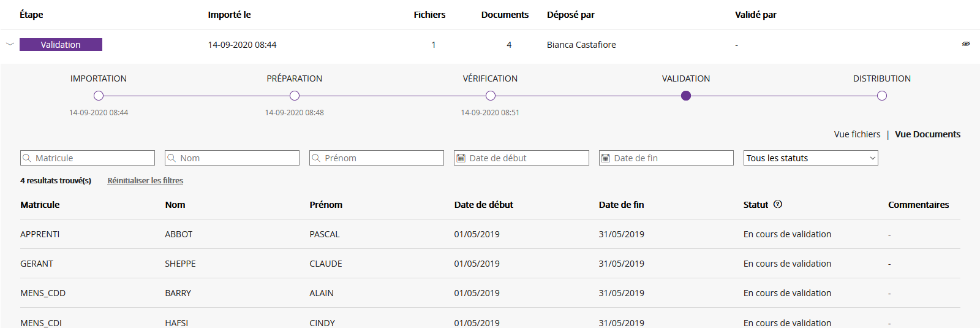Select the MENS_CDI matricule cell
The width and height of the screenshot is (980, 328).
(41, 322)
